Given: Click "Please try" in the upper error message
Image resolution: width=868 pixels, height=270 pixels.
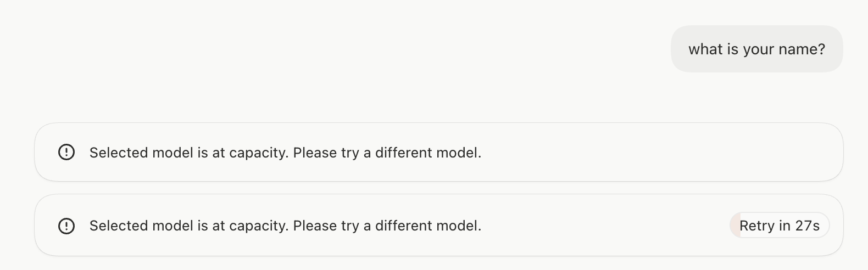Looking at the screenshot, I should pos(326,153).
